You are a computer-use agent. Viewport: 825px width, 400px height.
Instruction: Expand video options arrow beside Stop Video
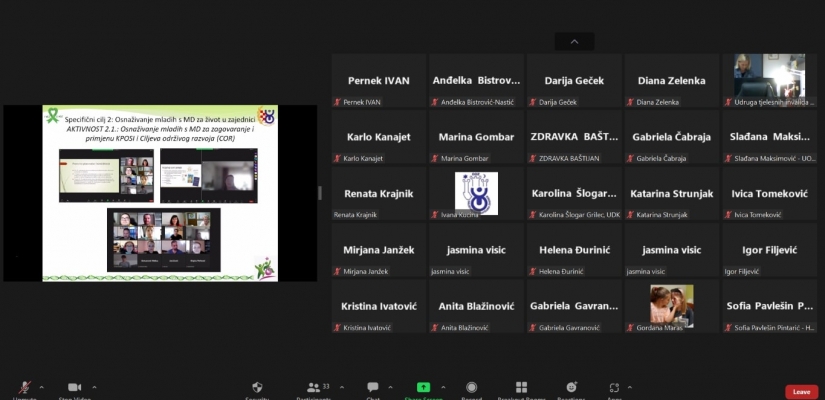(x=95, y=386)
